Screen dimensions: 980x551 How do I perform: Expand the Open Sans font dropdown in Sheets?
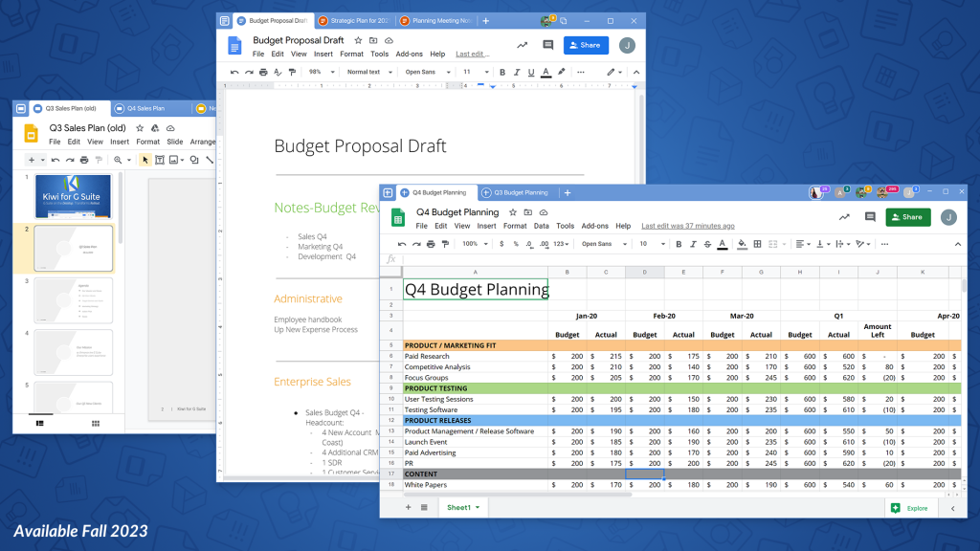click(x=602, y=244)
